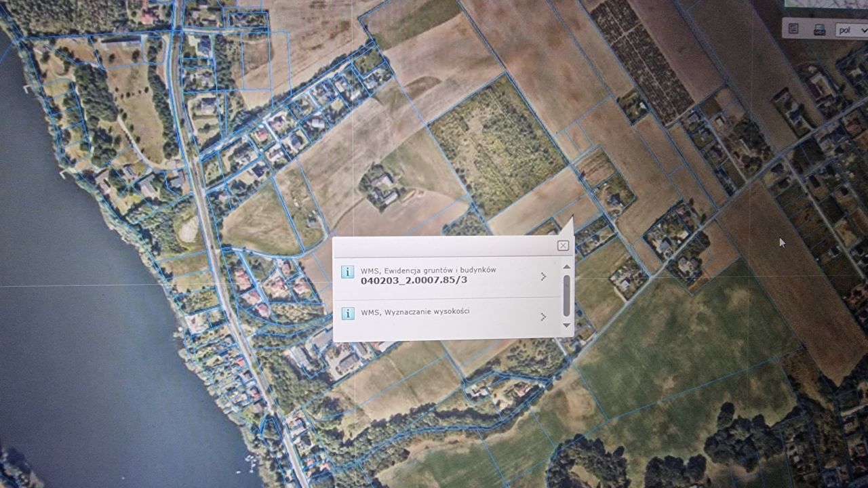Click the print map icon in toolbar
This screenshot has height=488, width=868.
819,30
